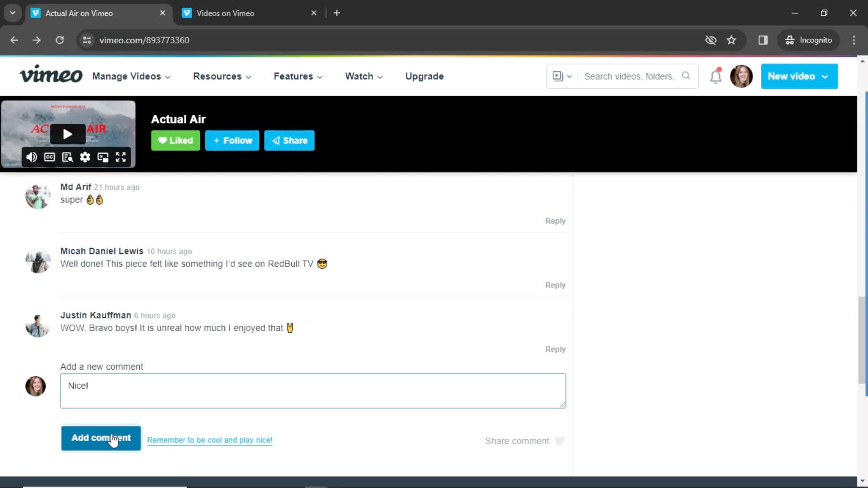Select the picture-in-picture icon
868x488 pixels.
click(103, 157)
